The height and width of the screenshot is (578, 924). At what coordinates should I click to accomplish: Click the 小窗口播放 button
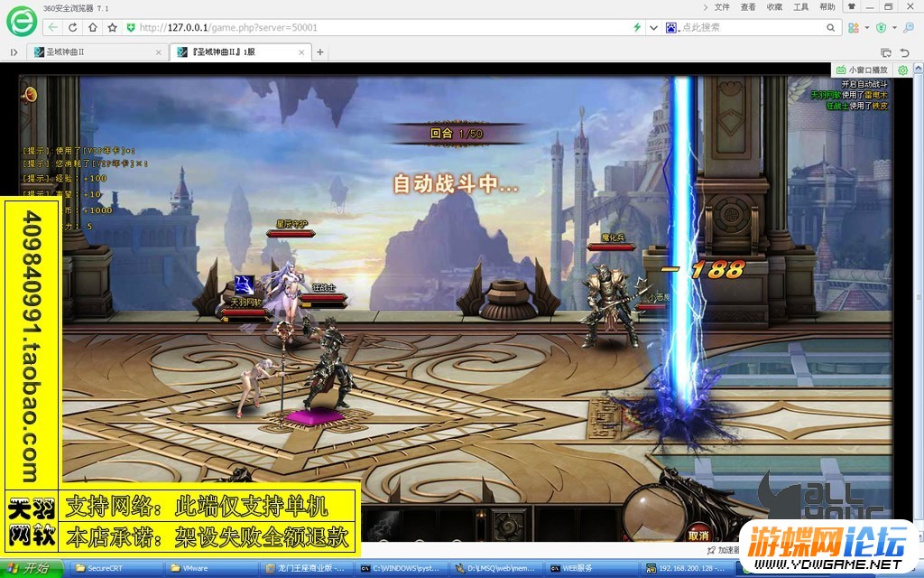(x=862, y=70)
